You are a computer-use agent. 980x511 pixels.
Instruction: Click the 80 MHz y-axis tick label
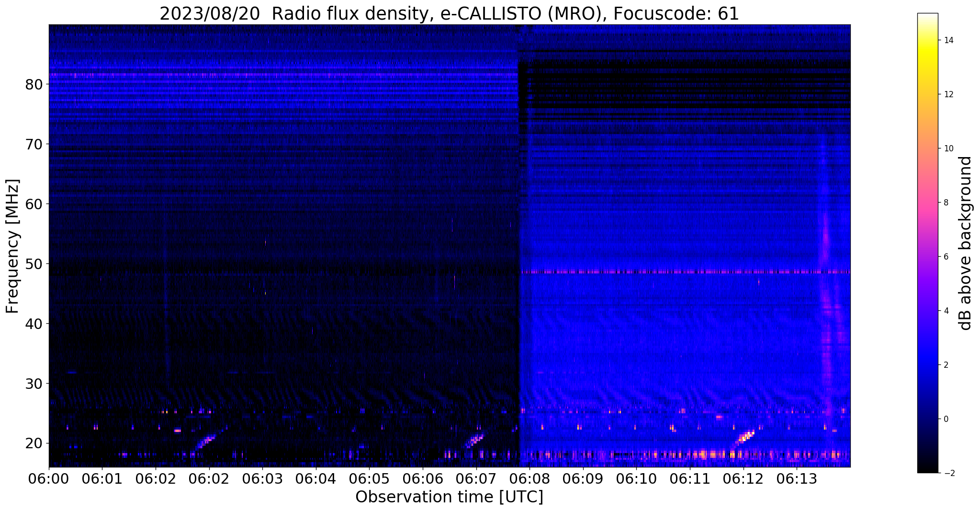point(34,85)
